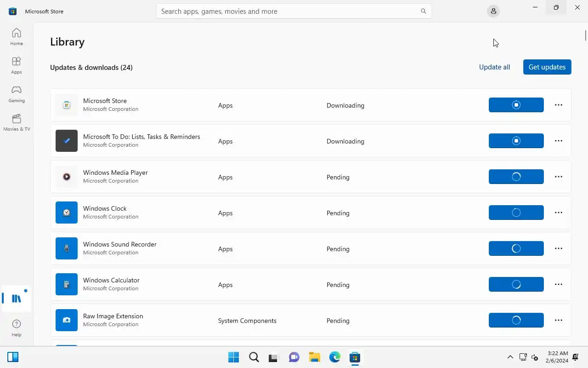Viewport: 588px width, 368px height.
Task: Click Updates & downloads (24) heading
Action: [91, 67]
